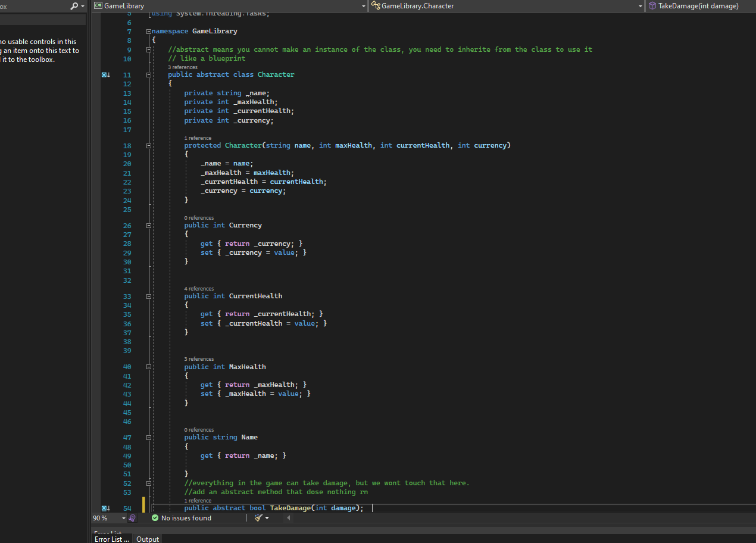Collapse the Name property on line 47
The image size is (756, 543).
pos(148,437)
